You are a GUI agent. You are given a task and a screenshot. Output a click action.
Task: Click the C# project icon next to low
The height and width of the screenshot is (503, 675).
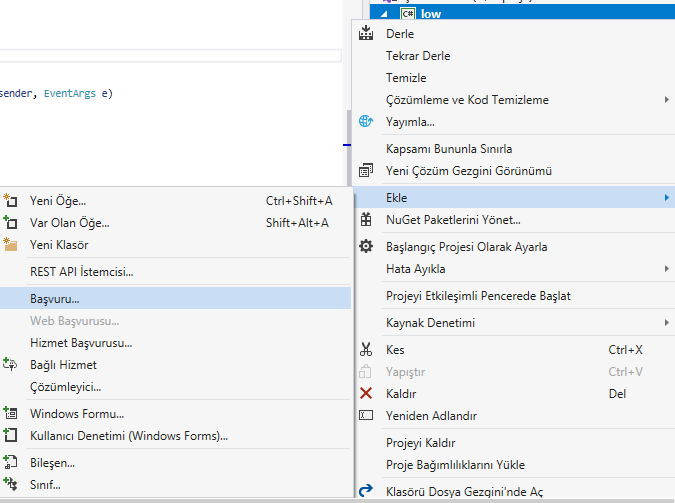point(408,14)
